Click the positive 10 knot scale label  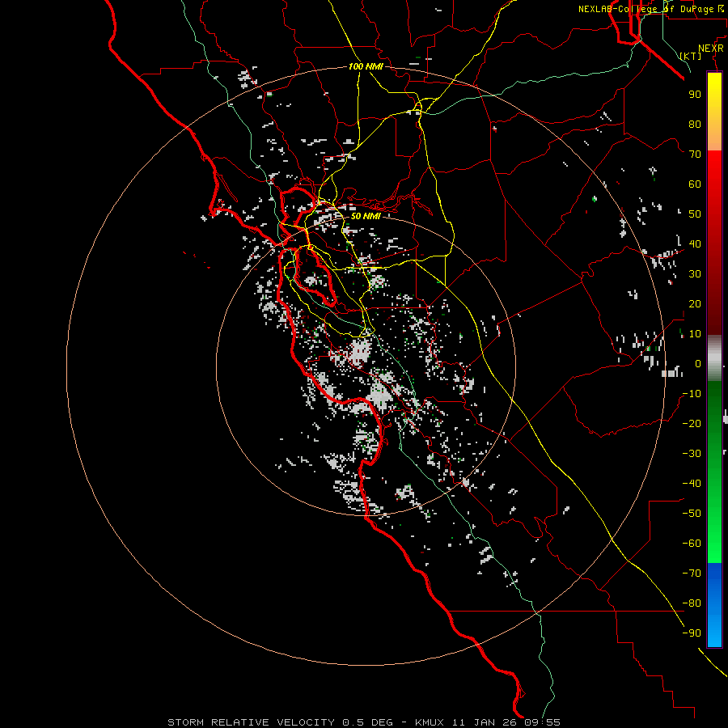pos(695,334)
